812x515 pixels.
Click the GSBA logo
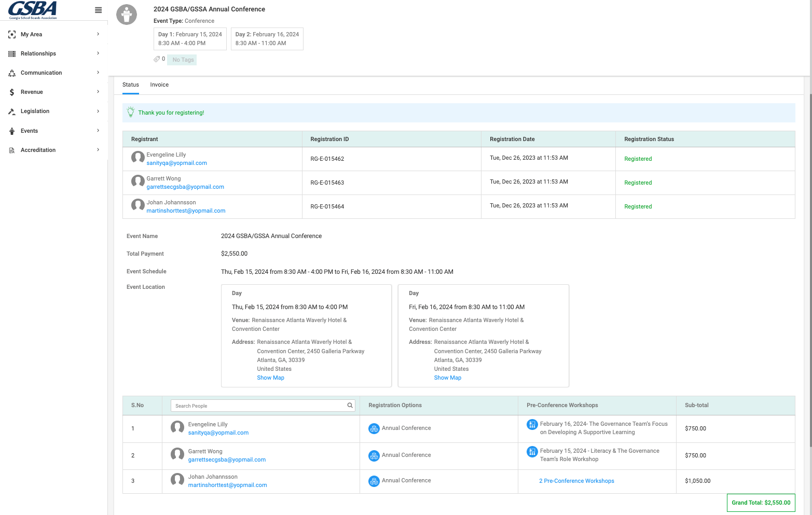pyautogui.click(x=33, y=10)
